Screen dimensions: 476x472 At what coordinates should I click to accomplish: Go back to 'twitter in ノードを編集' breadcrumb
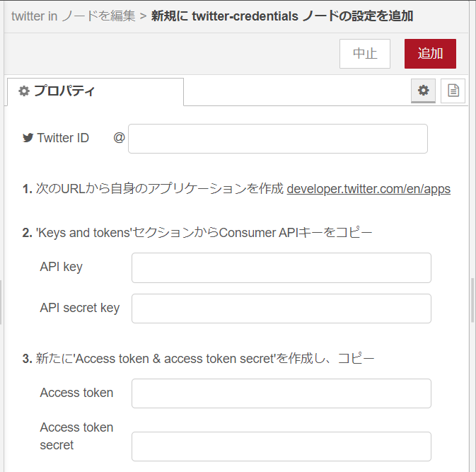pos(73,16)
